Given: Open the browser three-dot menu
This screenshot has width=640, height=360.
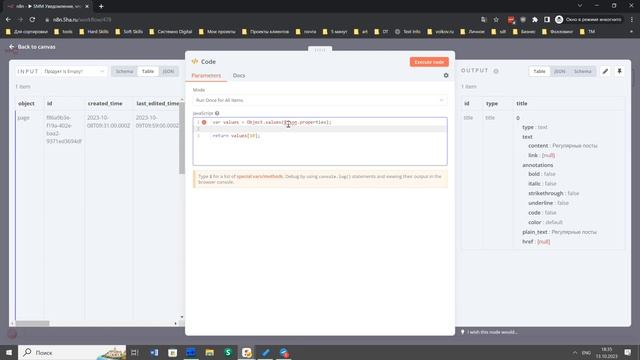Looking at the screenshot, I should (632, 20).
